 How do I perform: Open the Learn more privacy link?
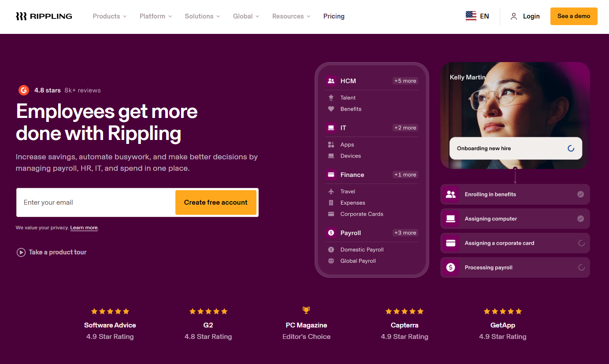click(x=84, y=228)
